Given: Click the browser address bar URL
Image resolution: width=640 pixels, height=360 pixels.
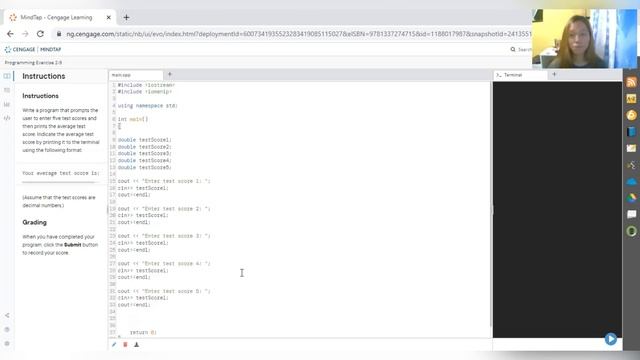Looking at the screenshot, I should [299, 34].
